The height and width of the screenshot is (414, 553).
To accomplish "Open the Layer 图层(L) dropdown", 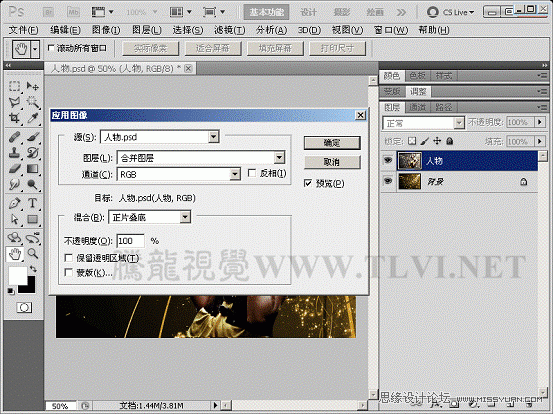I will pyautogui.click(x=279, y=157).
